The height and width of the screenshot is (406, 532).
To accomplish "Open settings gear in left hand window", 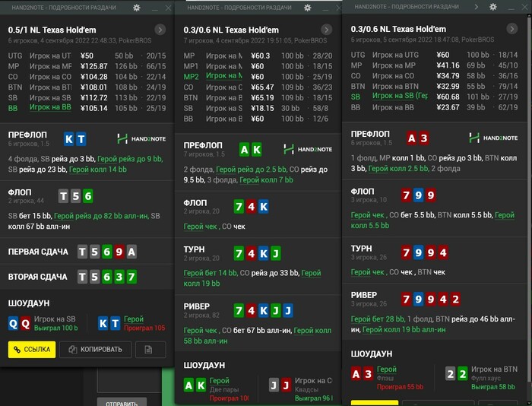I will coord(137,8).
